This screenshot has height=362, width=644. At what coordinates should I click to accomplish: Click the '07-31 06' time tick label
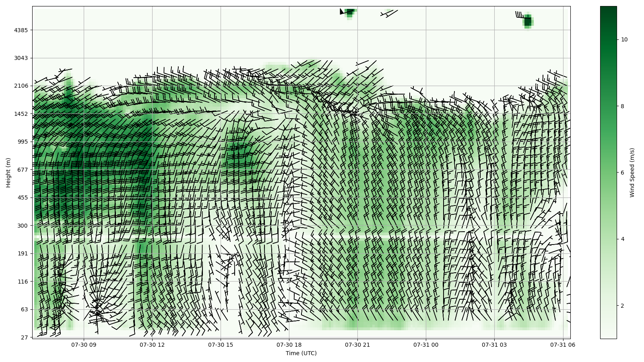tap(563, 345)
